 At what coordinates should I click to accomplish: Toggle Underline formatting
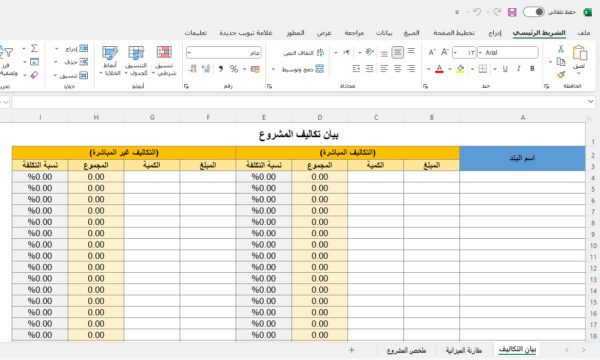click(x=505, y=69)
